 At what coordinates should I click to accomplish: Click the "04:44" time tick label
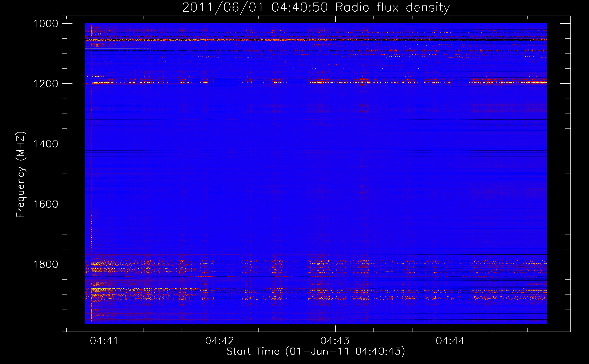point(450,341)
